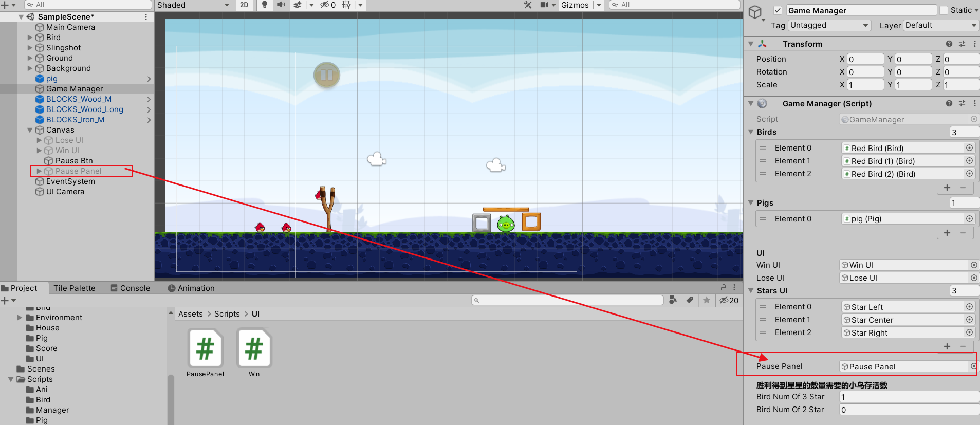Toggle scene lighting bulb icon
Image resolution: width=980 pixels, height=425 pixels.
[265, 5]
